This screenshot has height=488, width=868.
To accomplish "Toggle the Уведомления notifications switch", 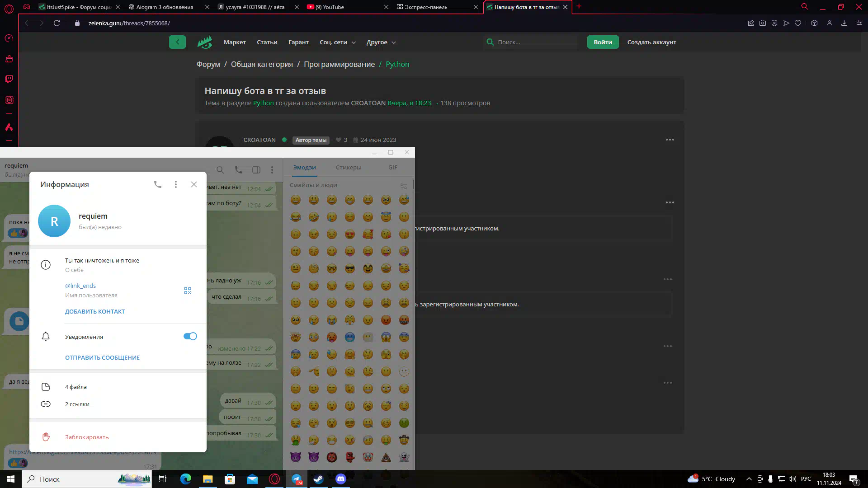I will click(190, 336).
